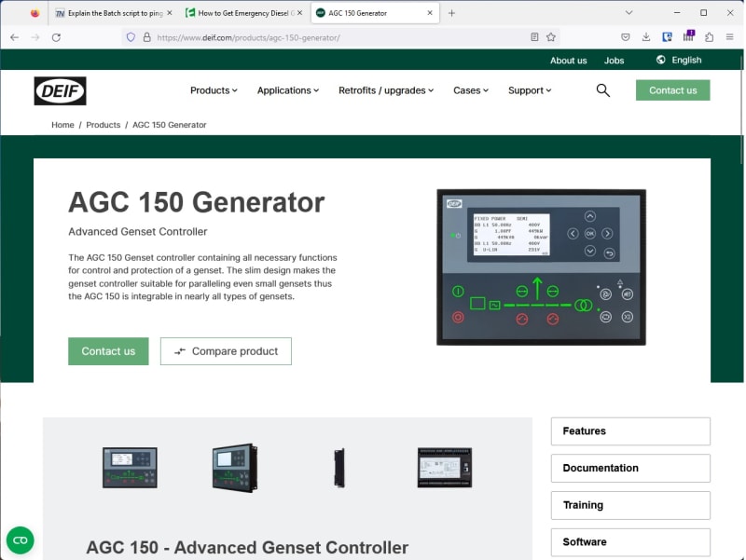The height and width of the screenshot is (560, 746).
Task: Close the Emergency Diesel tab
Action: pyautogui.click(x=299, y=13)
